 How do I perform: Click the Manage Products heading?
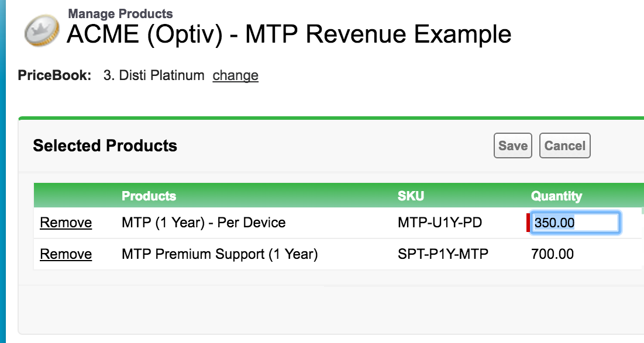point(120,13)
